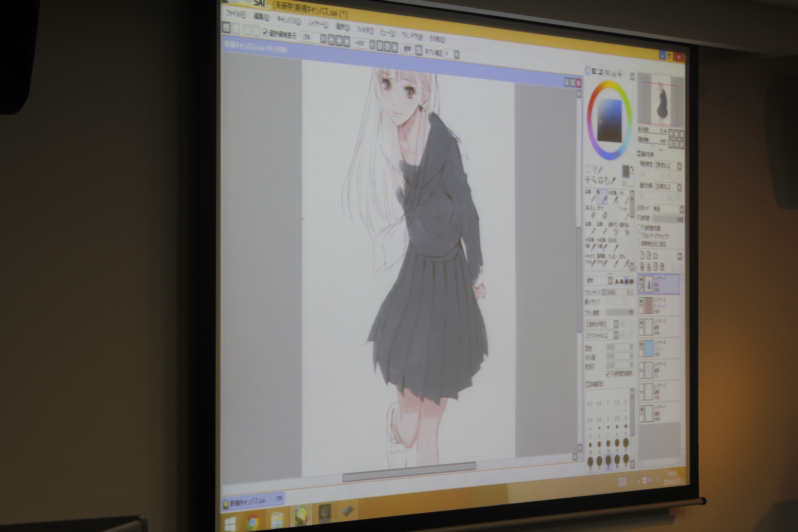Open the rotation angle +000° dropdown
The height and width of the screenshot is (532, 798).
coord(372,45)
